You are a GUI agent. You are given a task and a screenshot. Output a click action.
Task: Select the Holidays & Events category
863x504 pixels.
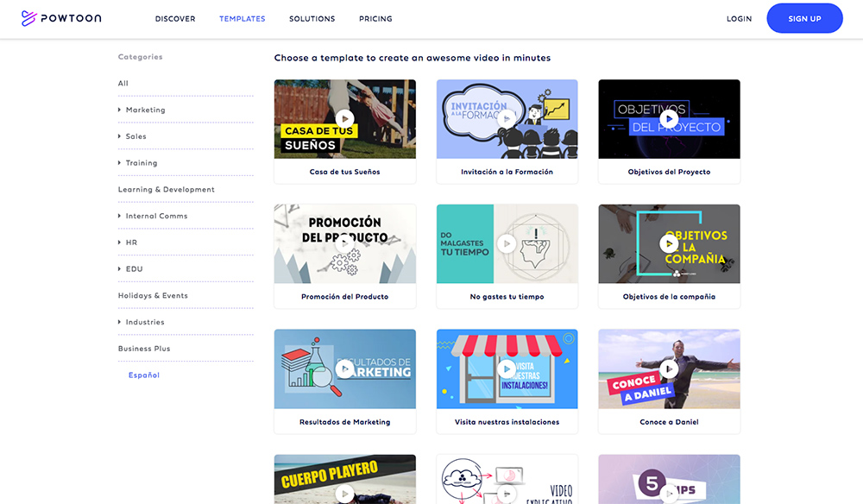click(153, 296)
